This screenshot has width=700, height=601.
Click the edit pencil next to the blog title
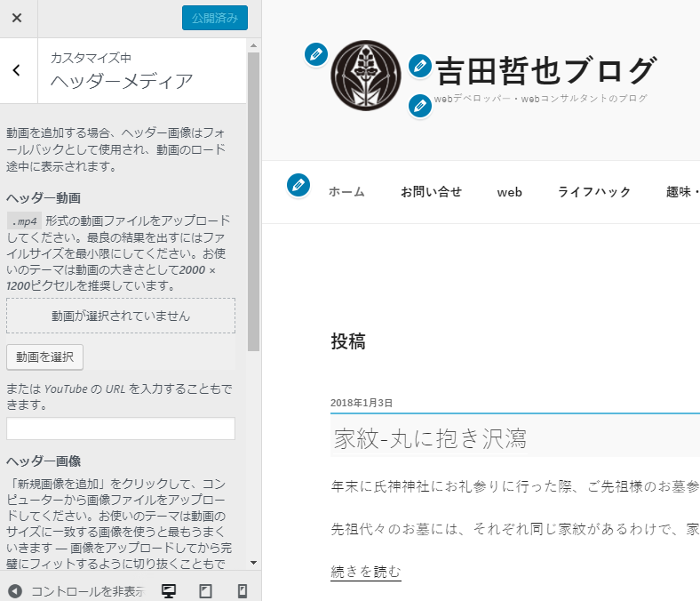pos(420,66)
